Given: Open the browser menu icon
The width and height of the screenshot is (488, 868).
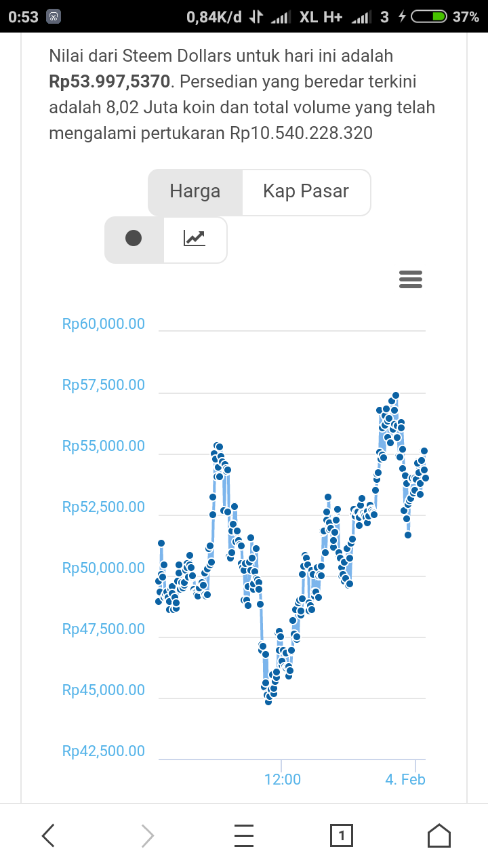Looking at the screenshot, I should [x=244, y=835].
